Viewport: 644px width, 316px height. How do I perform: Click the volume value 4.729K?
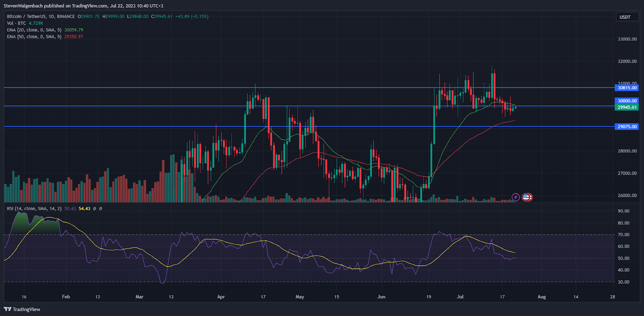[36, 23]
